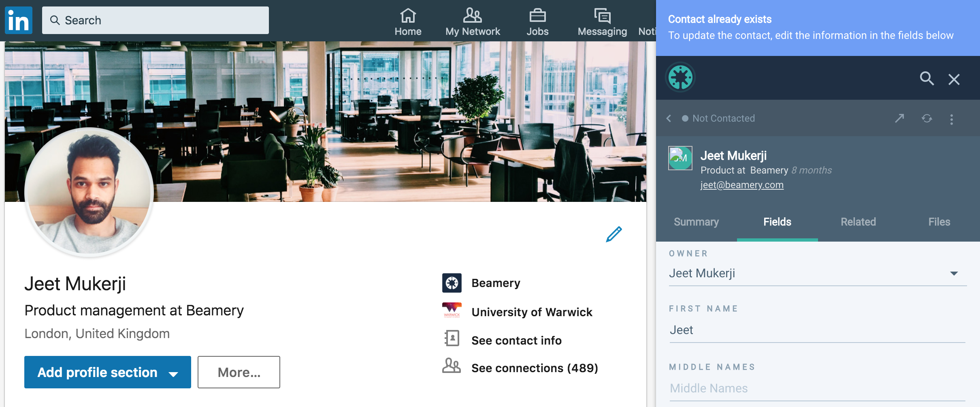Click the connections people icon
This screenshot has width=980, height=407.
(452, 366)
